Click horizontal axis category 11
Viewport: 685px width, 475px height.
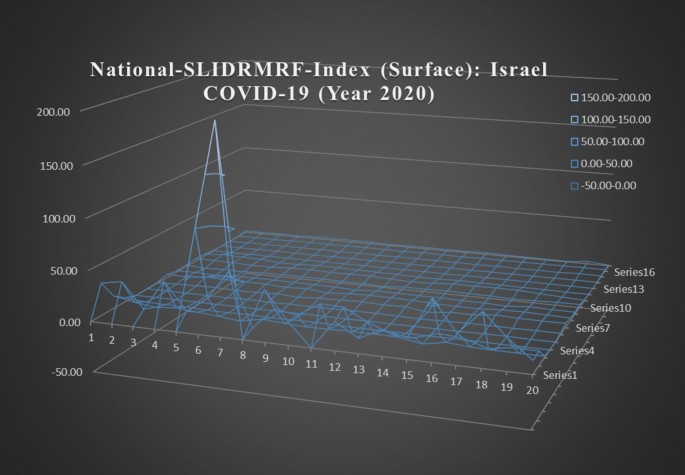click(x=311, y=364)
